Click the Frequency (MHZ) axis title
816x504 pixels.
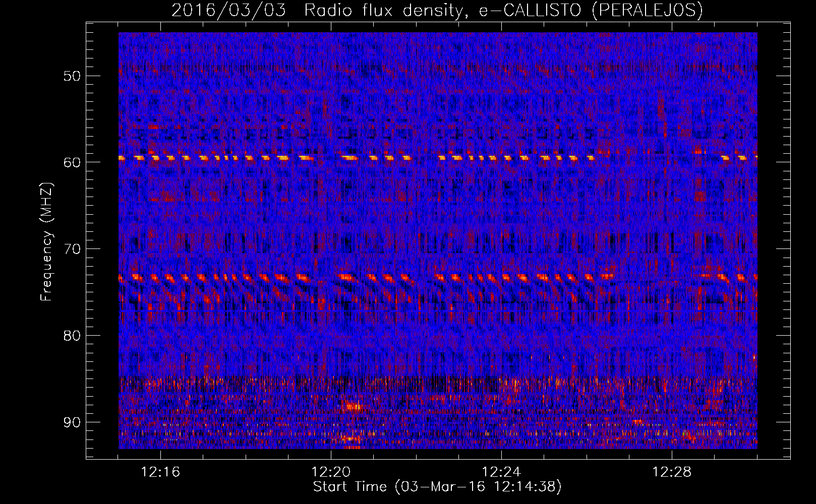click(46, 241)
